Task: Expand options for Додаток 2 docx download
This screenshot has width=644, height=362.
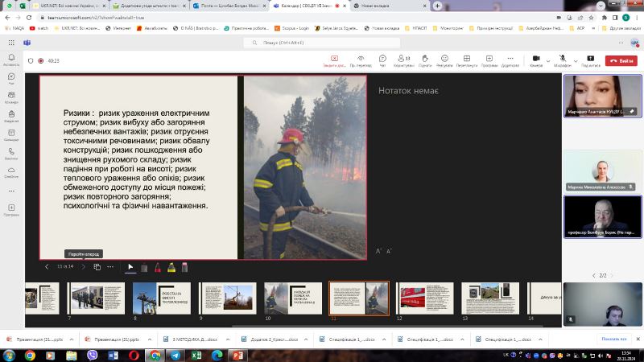Action: (x=306, y=339)
